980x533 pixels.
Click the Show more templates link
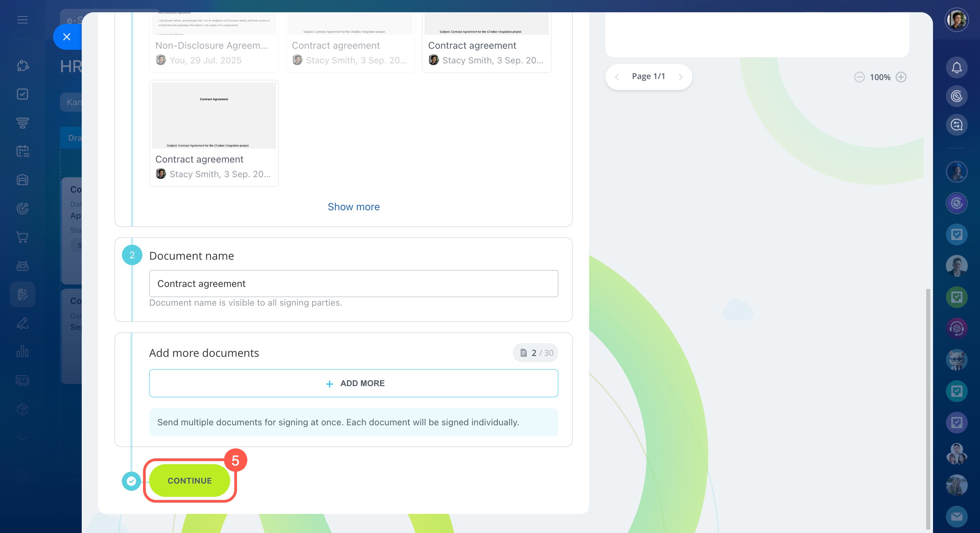tap(353, 206)
